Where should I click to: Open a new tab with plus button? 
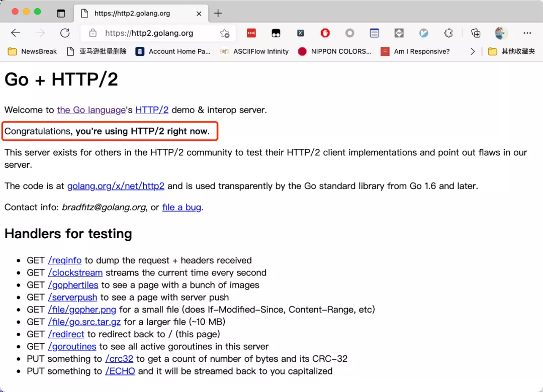pos(218,14)
